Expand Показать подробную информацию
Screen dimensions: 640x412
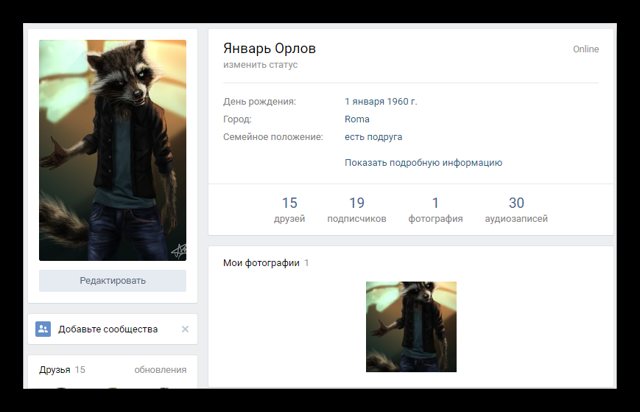(x=423, y=163)
